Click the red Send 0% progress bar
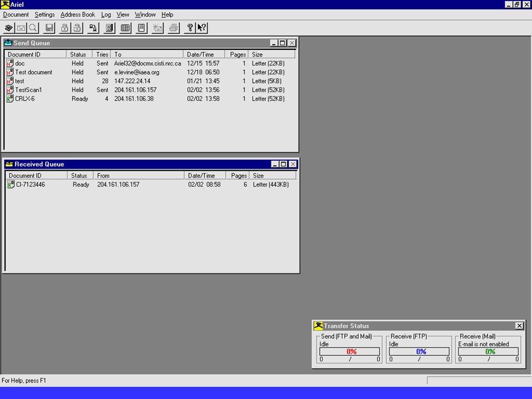Viewport: 532px width, 399px height. 350,351
